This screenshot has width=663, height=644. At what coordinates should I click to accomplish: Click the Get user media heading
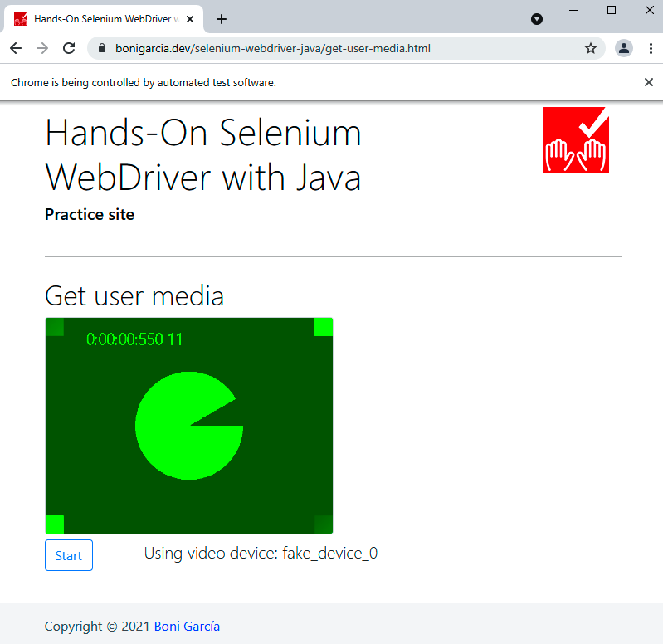click(134, 296)
